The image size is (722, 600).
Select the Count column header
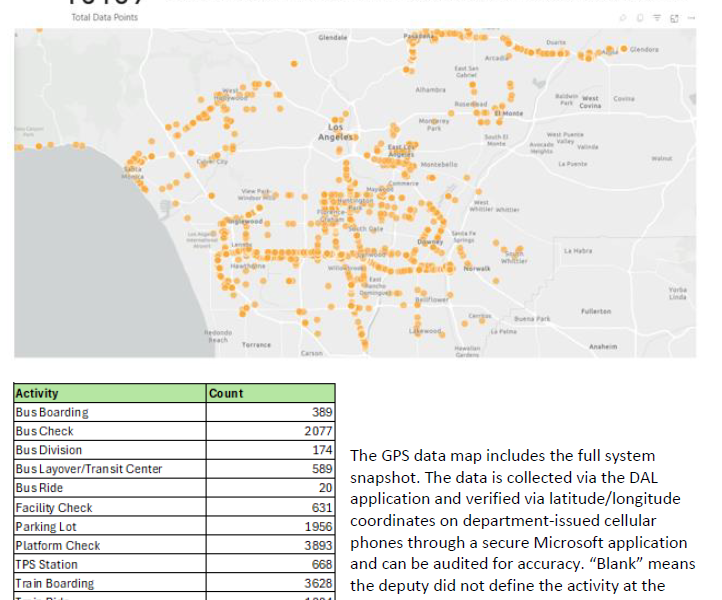pos(226,394)
